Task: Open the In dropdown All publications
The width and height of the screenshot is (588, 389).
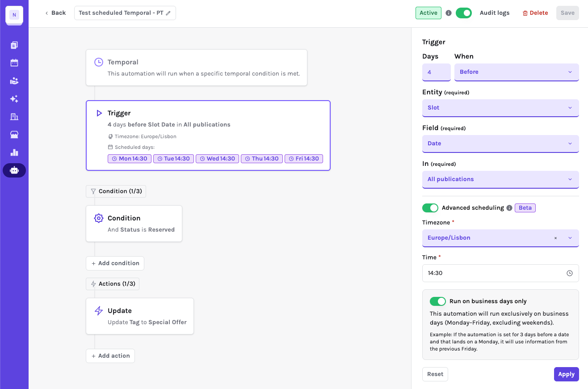Action: [x=500, y=179]
